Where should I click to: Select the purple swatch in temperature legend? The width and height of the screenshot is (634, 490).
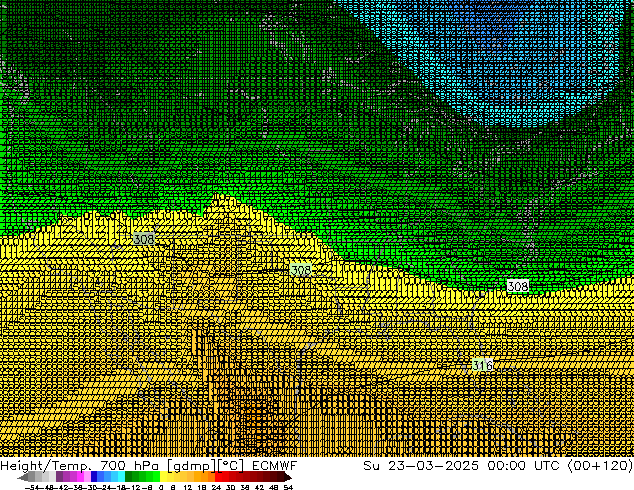[x=62, y=478]
